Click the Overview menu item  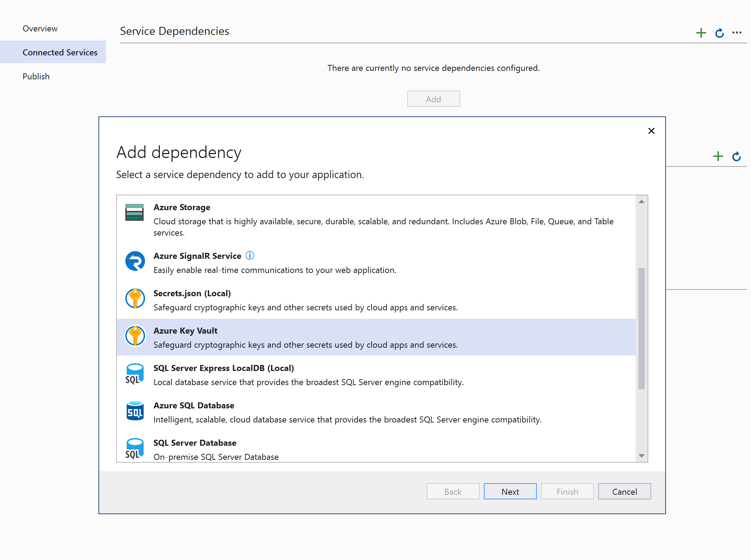[x=40, y=28]
